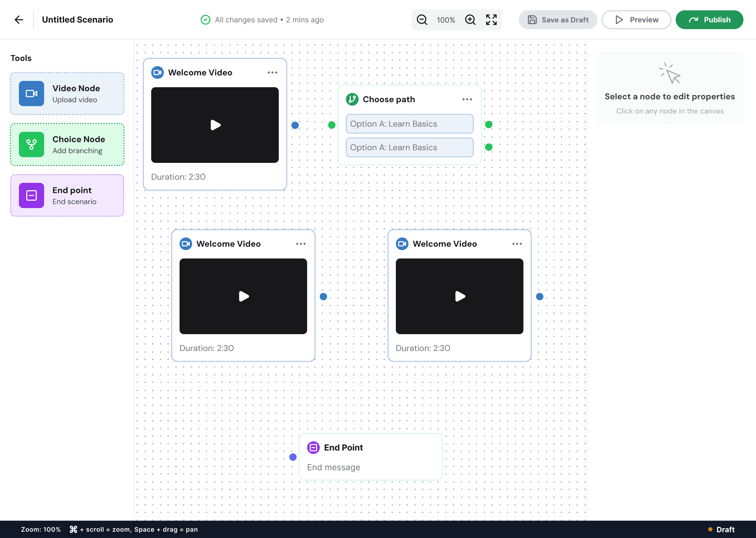Click the green branching icon in Choice Node
Screen dimensions: 756x538
click(x=31, y=144)
